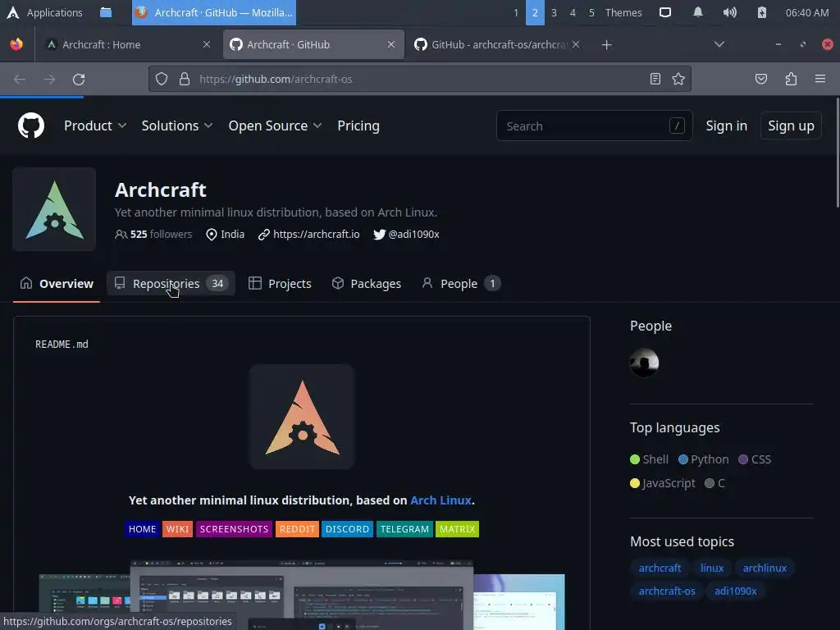Click the battery icon in system tray
Image resolution: width=840 pixels, height=630 pixels.
[x=762, y=12]
